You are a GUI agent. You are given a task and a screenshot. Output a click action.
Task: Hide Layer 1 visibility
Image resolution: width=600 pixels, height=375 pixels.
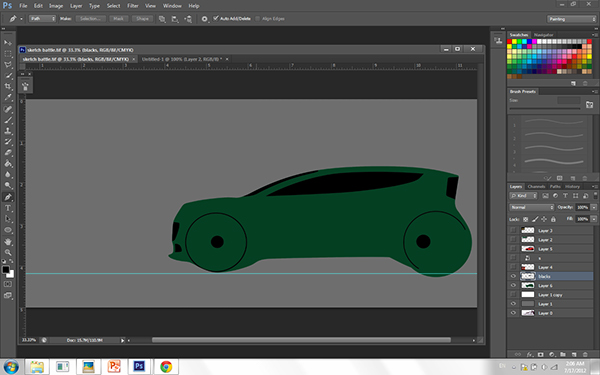point(513,303)
